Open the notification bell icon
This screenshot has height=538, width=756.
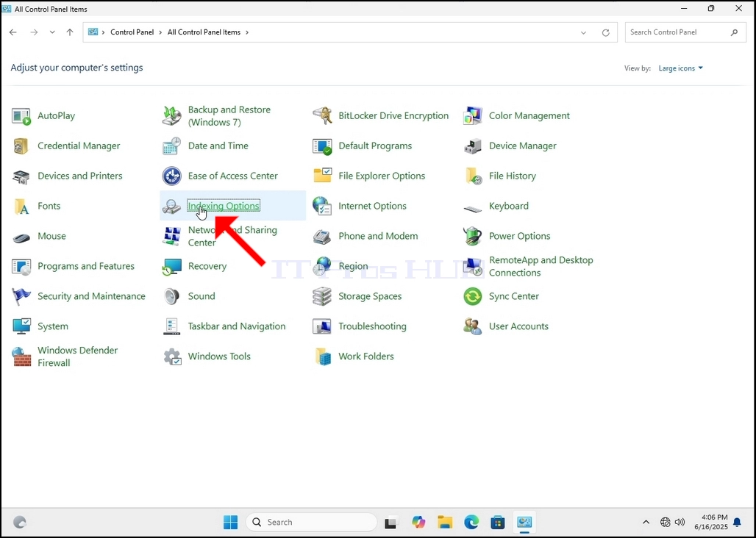pyautogui.click(x=737, y=522)
